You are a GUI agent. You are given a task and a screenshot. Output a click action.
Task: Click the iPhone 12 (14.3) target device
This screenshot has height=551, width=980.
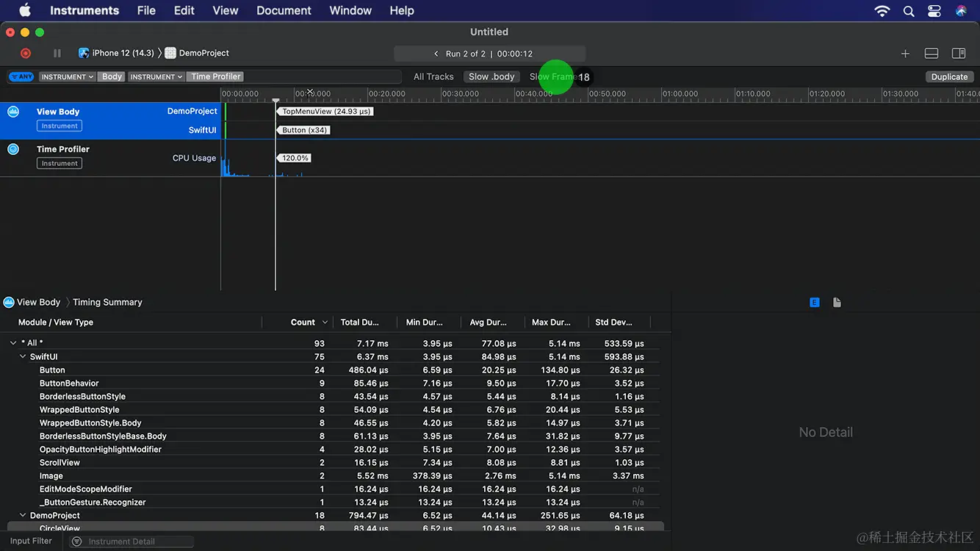tap(117, 53)
